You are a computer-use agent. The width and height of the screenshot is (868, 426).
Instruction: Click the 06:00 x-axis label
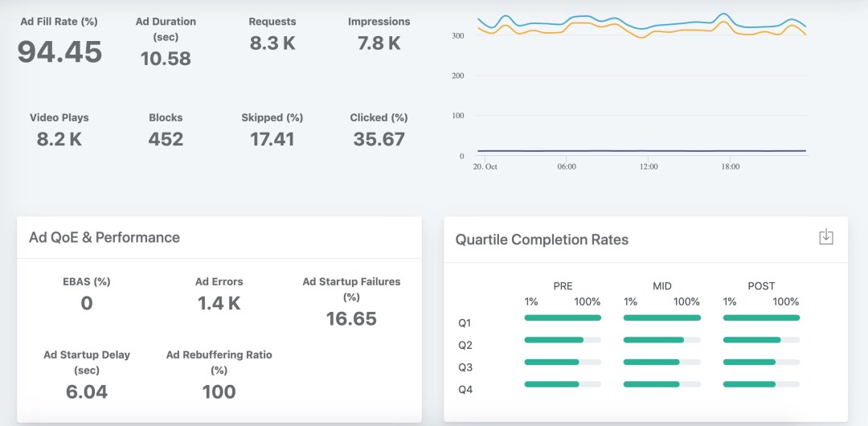[567, 166]
